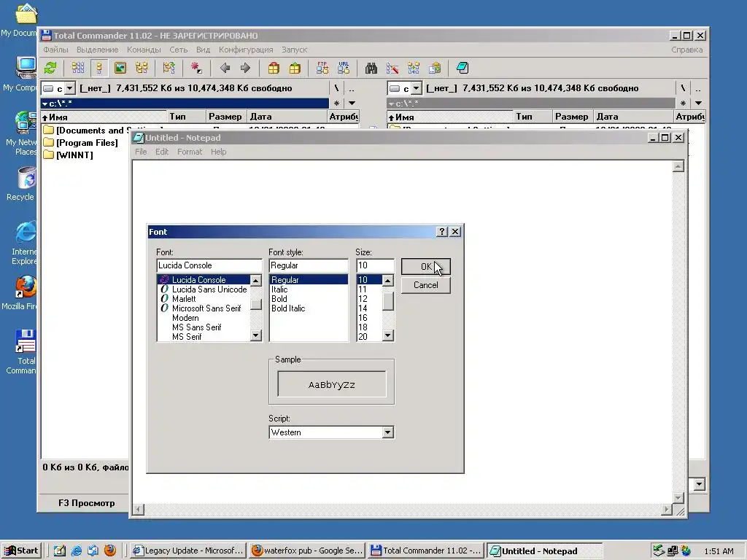Image resolution: width=747 pixels, height=560 pixels.
Task: Click the Windows Start button
Action: tap(21, 551)
